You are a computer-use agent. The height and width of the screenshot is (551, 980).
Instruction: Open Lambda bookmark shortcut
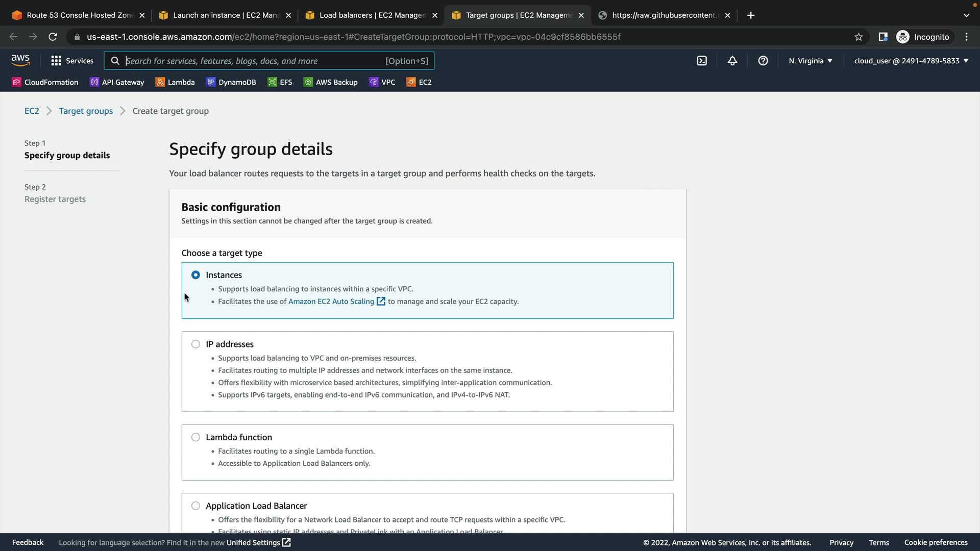coord(175,82)
